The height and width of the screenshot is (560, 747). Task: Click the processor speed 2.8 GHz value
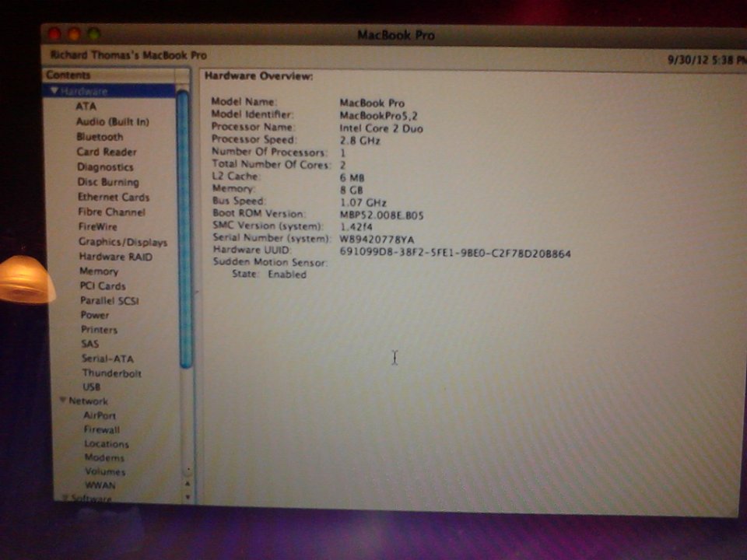[x=359, y=141]
